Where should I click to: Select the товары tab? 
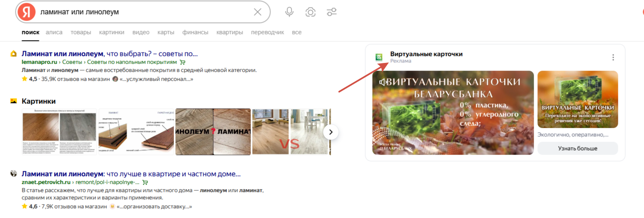tap(81, 32)
